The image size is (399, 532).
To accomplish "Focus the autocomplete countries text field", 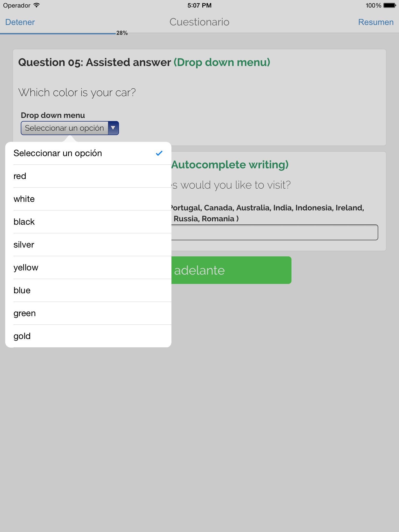I will (x=274, y=232).
